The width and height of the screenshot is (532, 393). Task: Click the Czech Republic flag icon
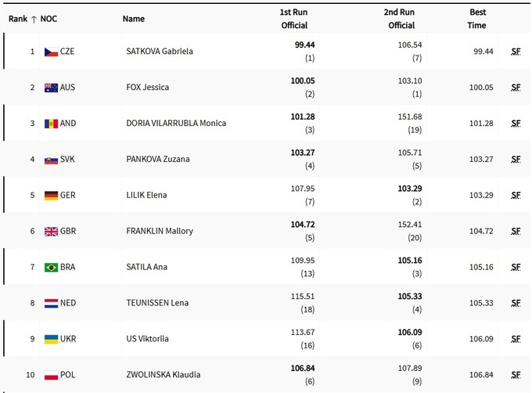pos(51,52)
